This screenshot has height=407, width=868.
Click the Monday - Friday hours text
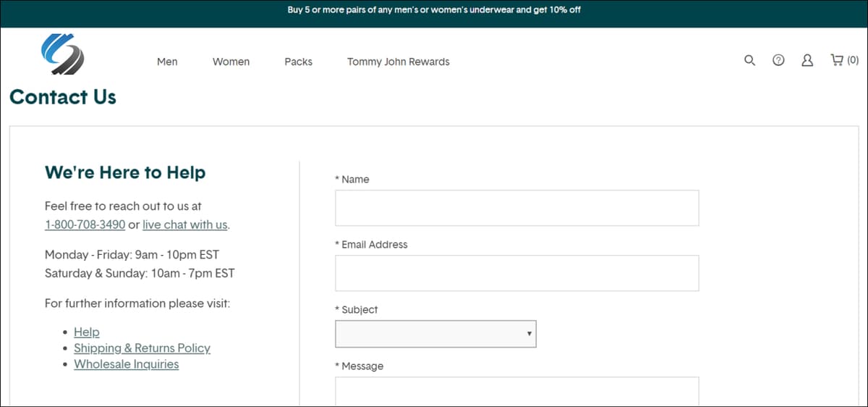tap(132, 255)
